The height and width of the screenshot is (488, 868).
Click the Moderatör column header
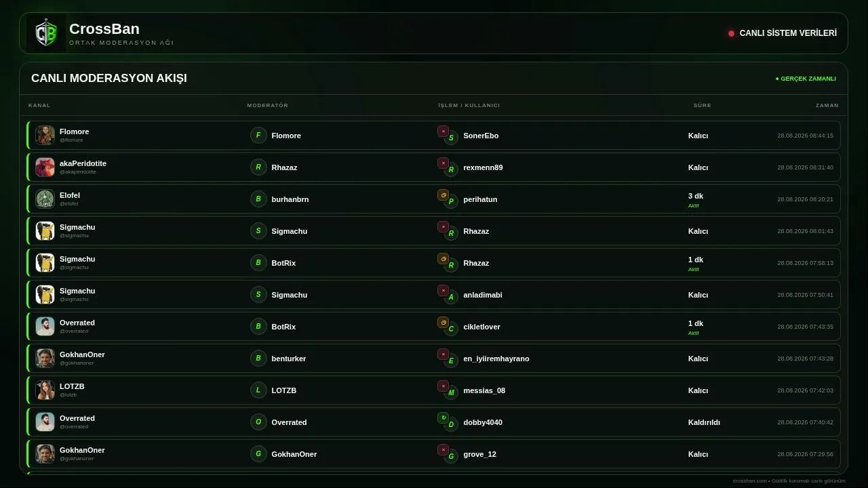point(268,105)
